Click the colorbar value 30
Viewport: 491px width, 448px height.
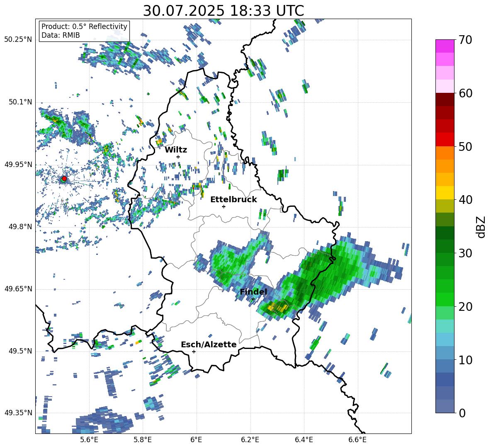point(465,253)
